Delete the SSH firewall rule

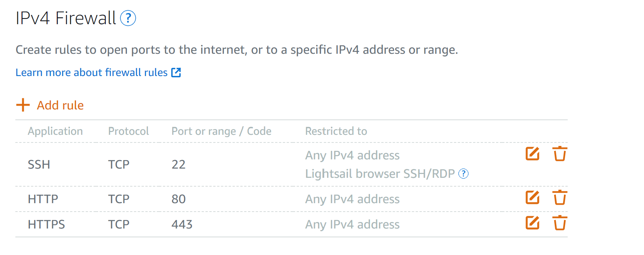[x=559, y=154]
